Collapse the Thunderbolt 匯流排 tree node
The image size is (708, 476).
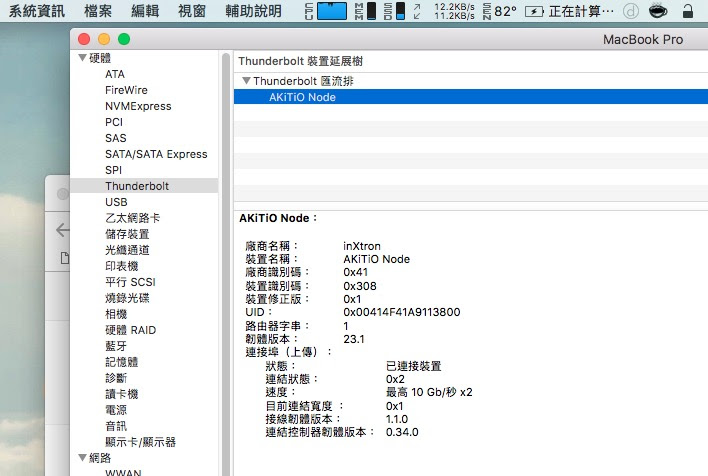246,81
